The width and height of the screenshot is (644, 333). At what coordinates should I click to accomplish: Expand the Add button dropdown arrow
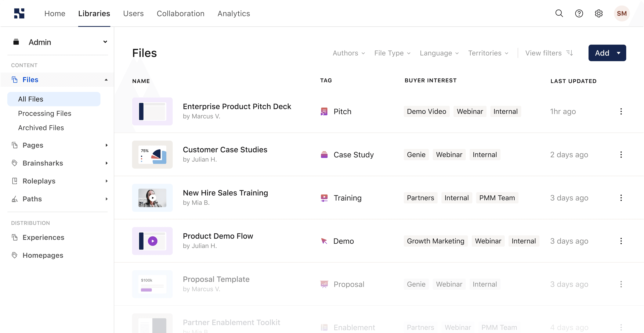(x=619, y=53)
